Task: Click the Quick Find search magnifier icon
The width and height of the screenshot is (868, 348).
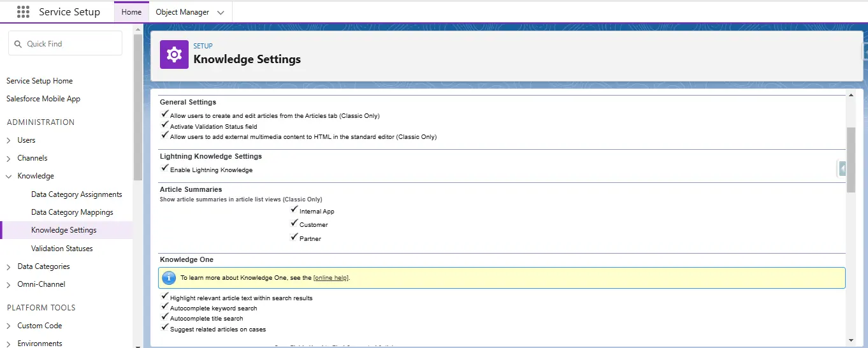Action: click(x=18, y=44)
